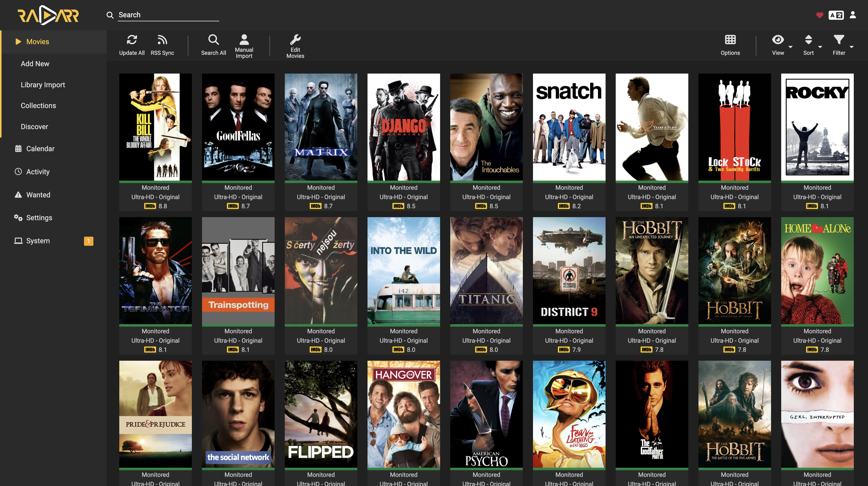Image resolution: width=868 pixels, height=486 pixels.
Task: Go to Library Import
Action: [x=43, y=84]
